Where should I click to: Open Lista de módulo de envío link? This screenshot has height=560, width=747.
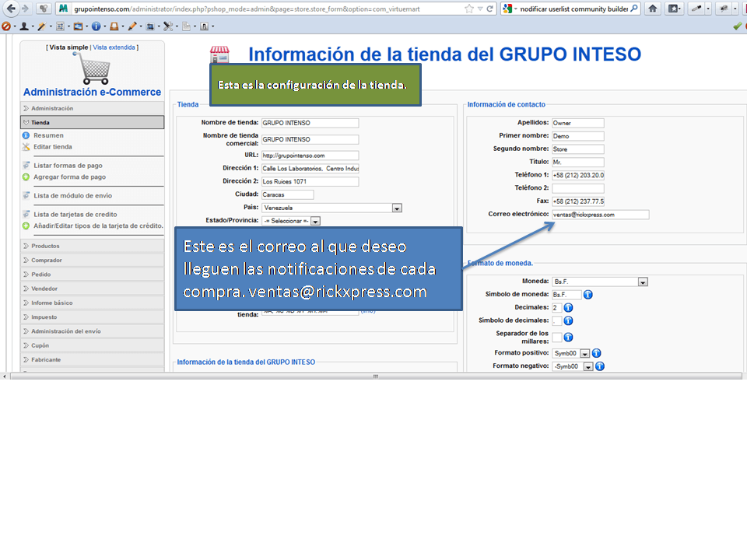point(73,196)
